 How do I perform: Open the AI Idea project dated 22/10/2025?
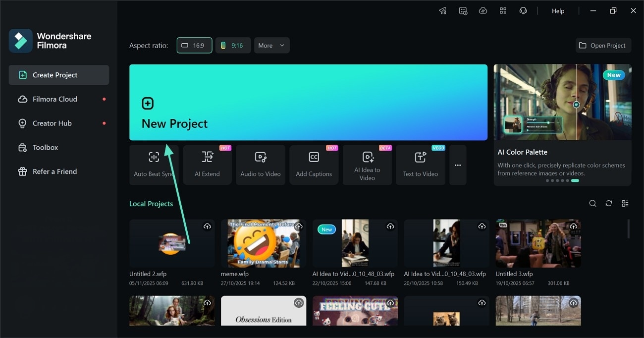pos(355,243)
